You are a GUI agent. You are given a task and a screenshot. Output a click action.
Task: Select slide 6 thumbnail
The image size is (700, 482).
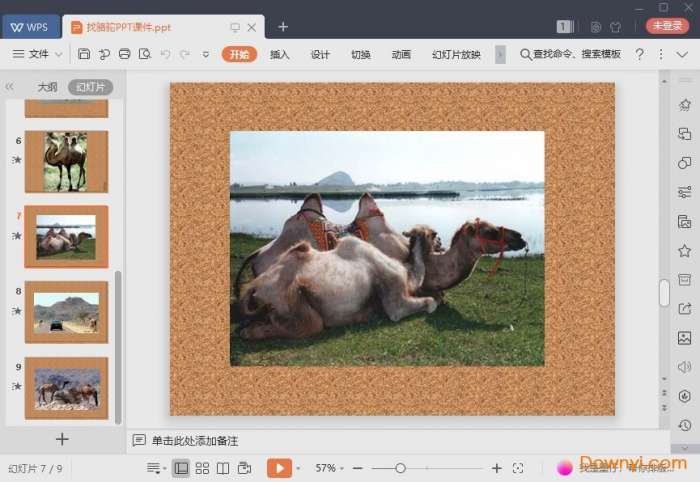point(67,162)
